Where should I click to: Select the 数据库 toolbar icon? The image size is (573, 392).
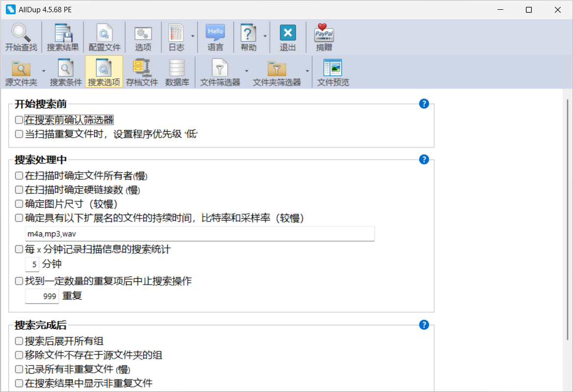point(177,68)
